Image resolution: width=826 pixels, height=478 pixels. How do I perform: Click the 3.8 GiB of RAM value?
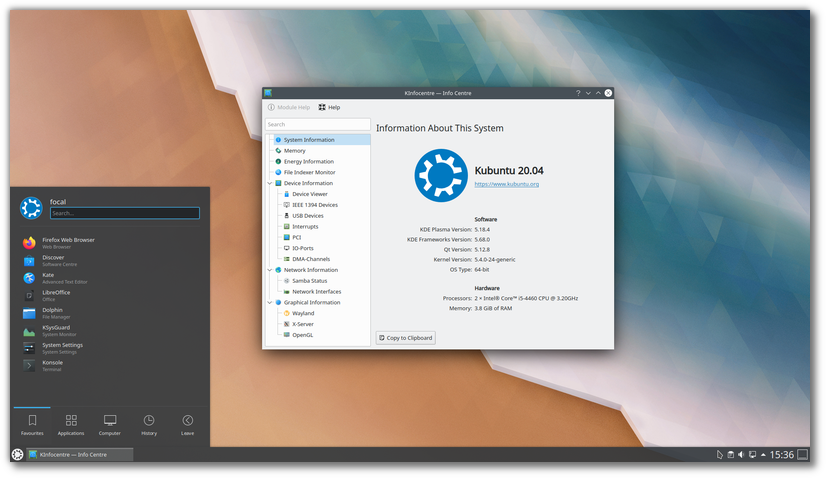[493, 308]
